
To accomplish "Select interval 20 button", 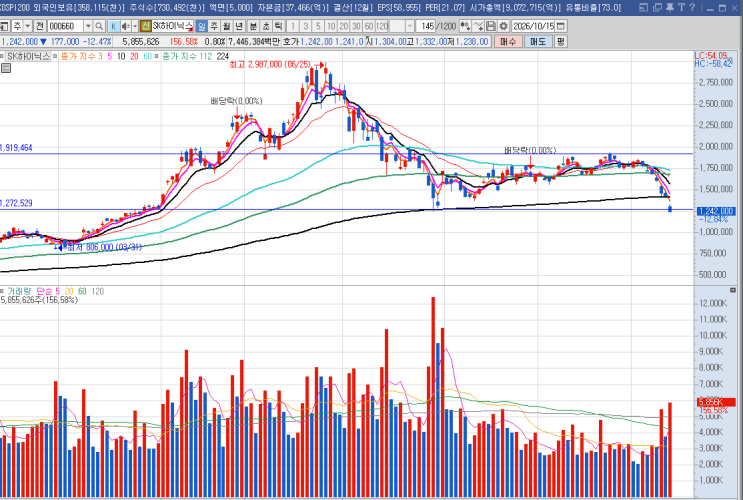I will (x=344, y=26).
